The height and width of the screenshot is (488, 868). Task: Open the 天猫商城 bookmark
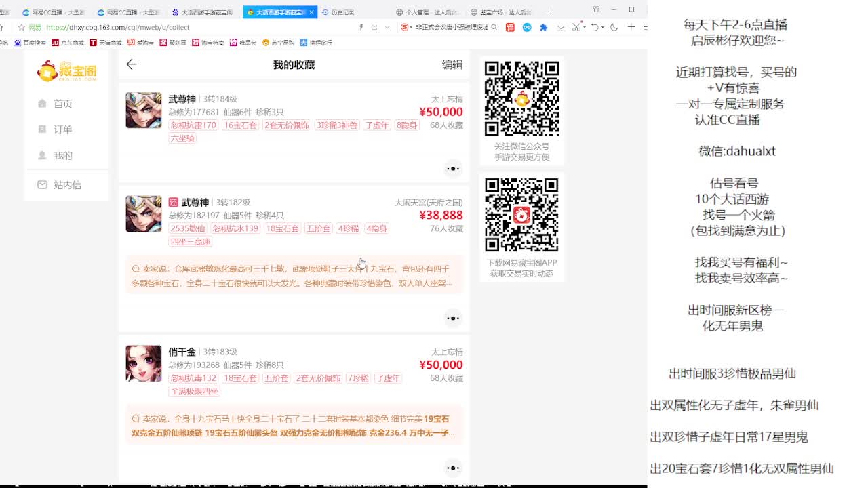coord(106,43)
